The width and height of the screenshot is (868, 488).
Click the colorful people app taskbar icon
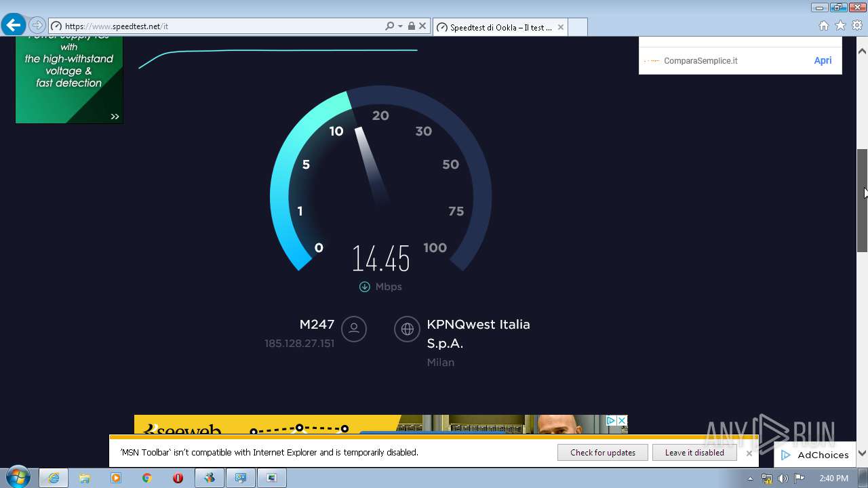[210, 478]
